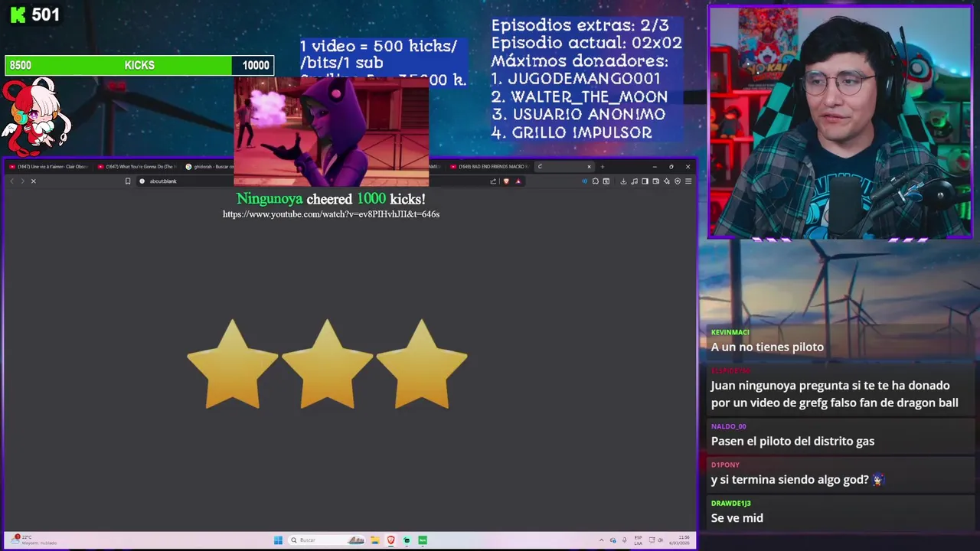980x551 pixels.
Task: Click the Ningunoya username in the alert
Action: click(x=269, y=199)
